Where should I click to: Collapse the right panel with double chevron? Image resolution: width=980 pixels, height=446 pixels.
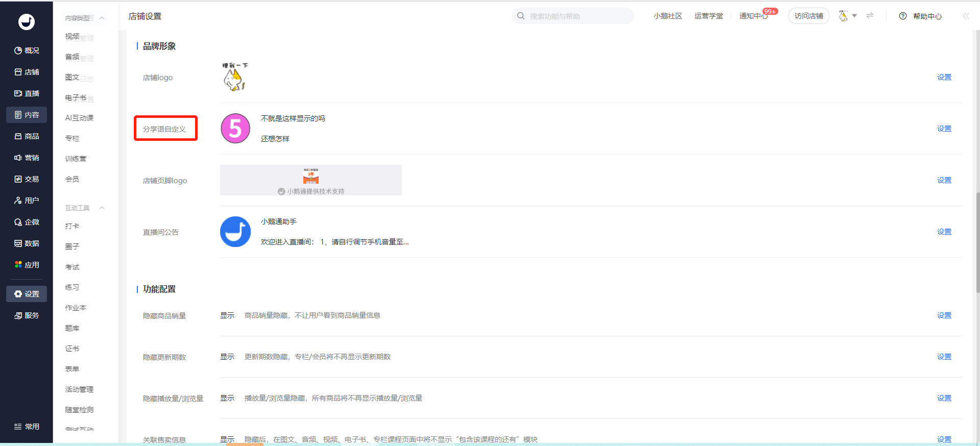966,16
